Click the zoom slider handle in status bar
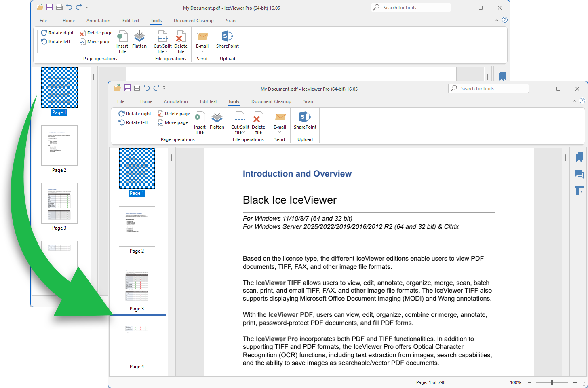The width and height of the screenshot is (588, 388). click(x=552, y=382)
